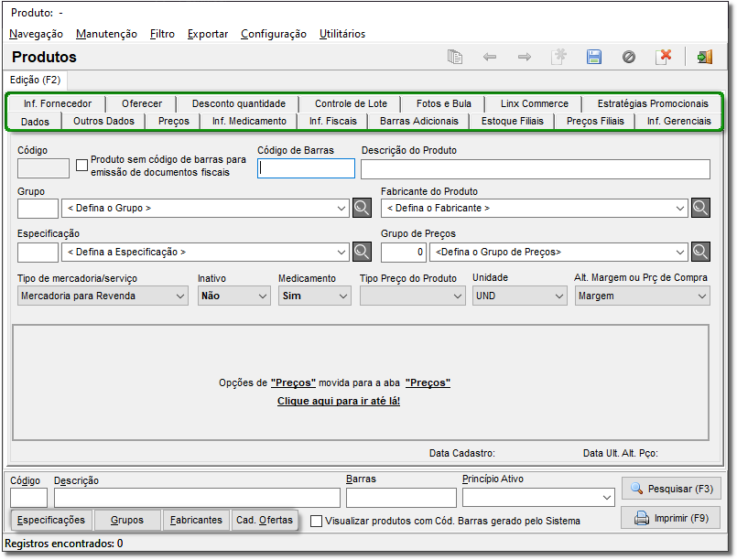Image resolution: width=737 pixels, height=560 pixels.
Task: Enable 'Visualizar produtos com Cód. Barras' checkbox
Action: [x=317, y=521]
